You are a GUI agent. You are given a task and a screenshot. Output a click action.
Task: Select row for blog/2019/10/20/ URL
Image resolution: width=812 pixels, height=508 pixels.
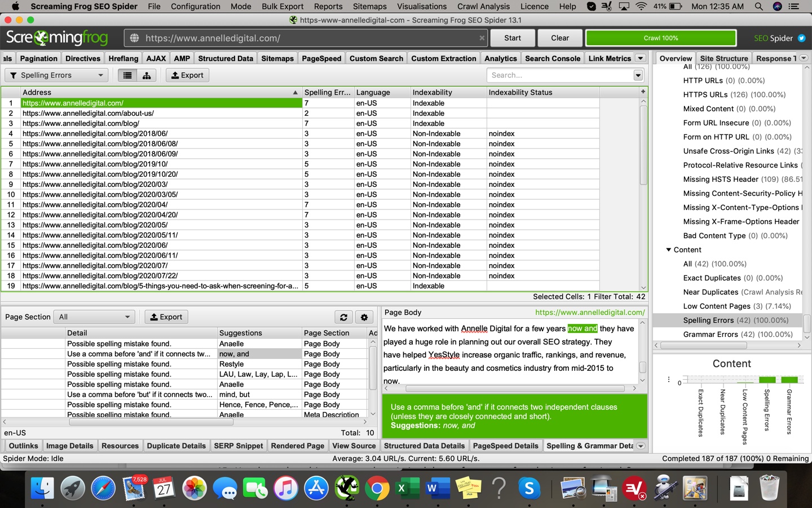161,174
